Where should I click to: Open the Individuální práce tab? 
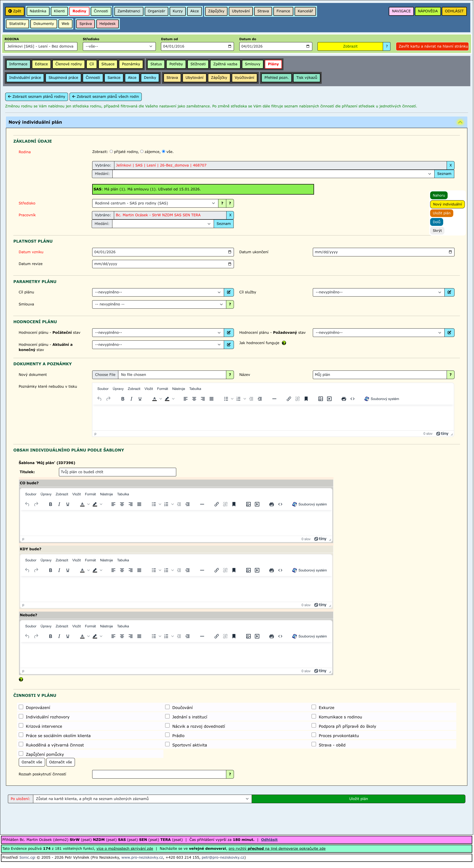[x=25, y=78]
